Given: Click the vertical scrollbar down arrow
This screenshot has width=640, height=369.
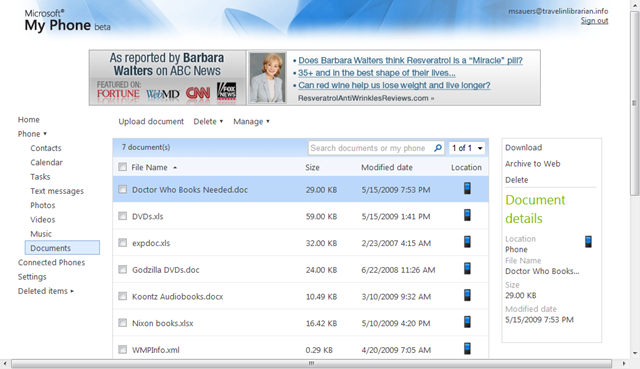Looking at the screenshot, I should click(635, 353).
